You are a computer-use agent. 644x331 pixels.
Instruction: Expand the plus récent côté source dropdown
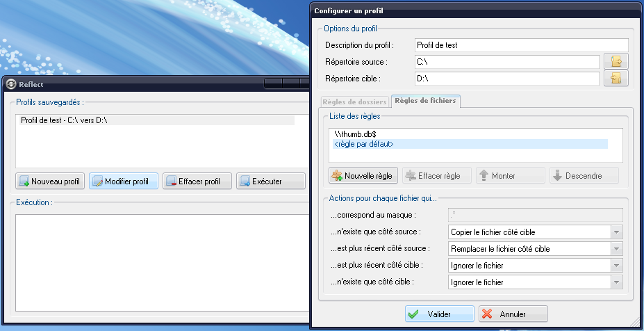pos(616,248)
